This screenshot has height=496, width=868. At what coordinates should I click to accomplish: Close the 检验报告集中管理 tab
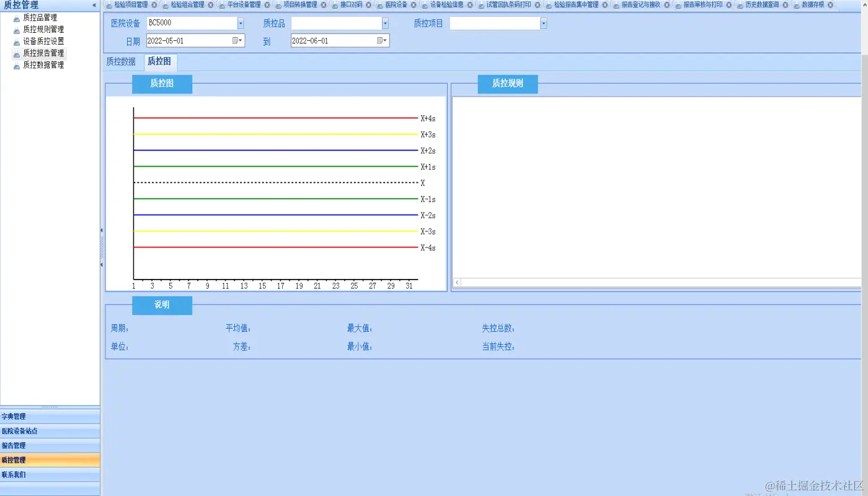tap(605, 5)
